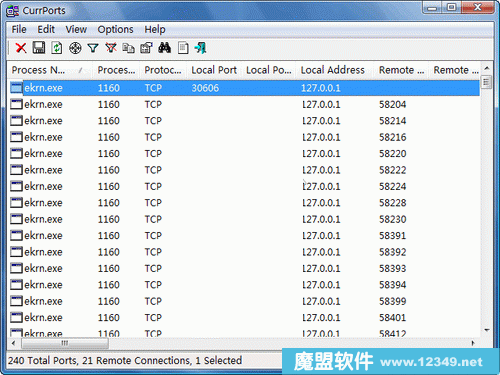Image resolution: width=500 pixels, height=375 pixels.
Task: Sort by the Process N... column header
Action: (50, 70)
